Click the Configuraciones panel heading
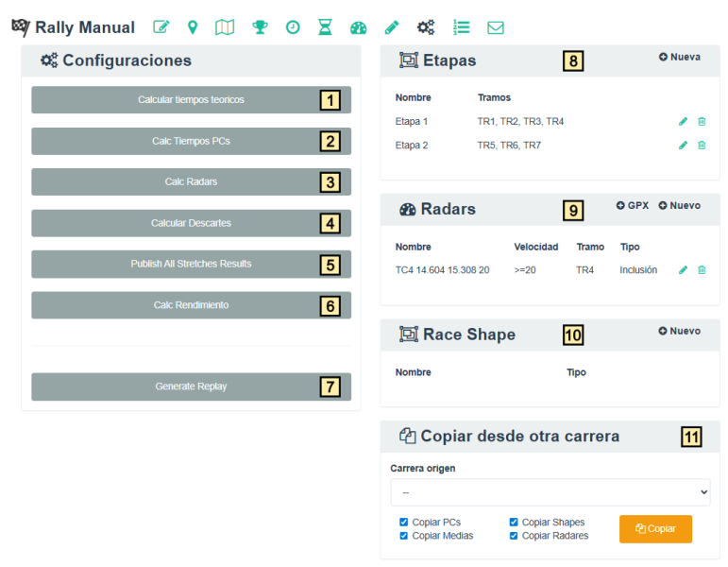The height and width of the screenshot is (567, 728). [x=127, y=60]
